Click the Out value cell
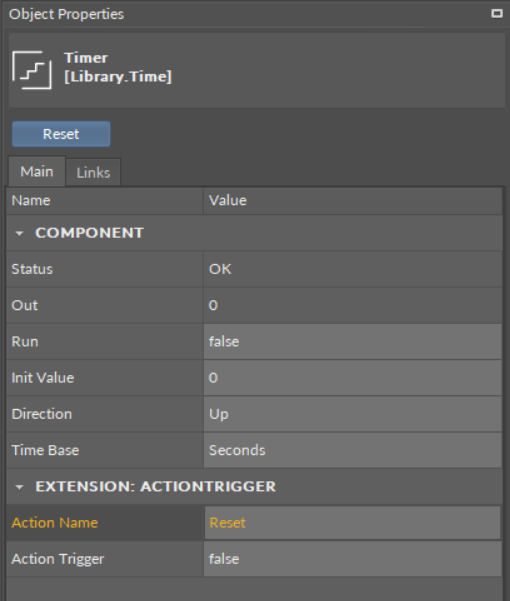The image size is (510, 601). pos(353,305)
